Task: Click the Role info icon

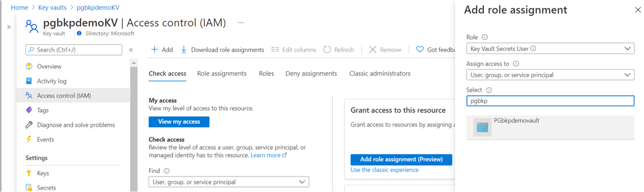Action: click(x=485, y=37)
